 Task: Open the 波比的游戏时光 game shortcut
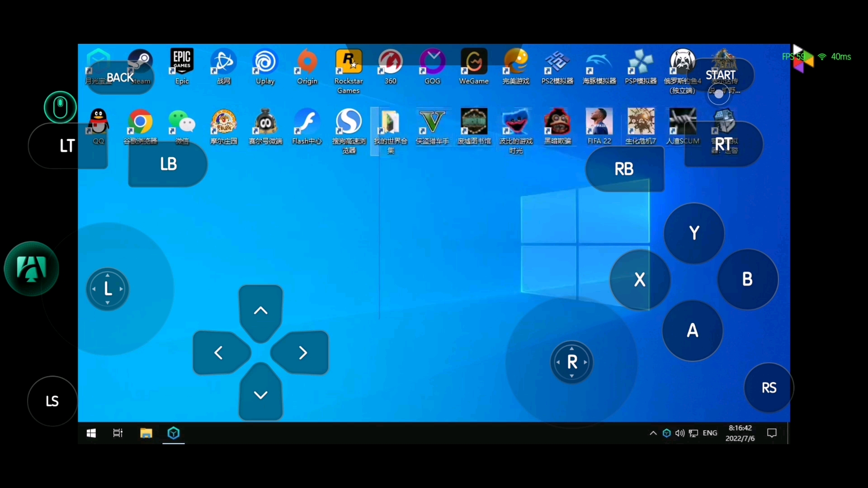pyautogui.click(x=516, y=131)
